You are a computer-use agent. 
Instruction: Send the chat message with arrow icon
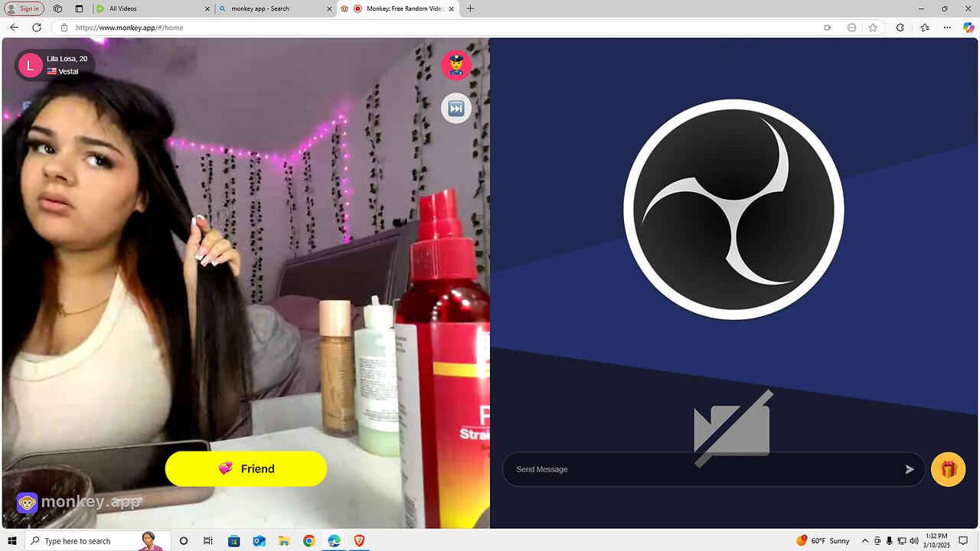point(910,469)
